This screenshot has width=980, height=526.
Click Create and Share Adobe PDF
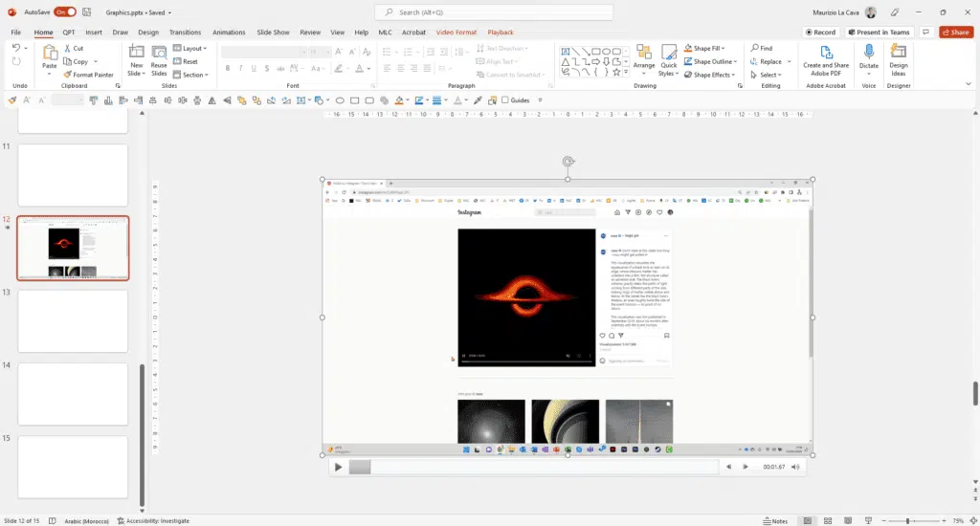[x=825, y=56]
